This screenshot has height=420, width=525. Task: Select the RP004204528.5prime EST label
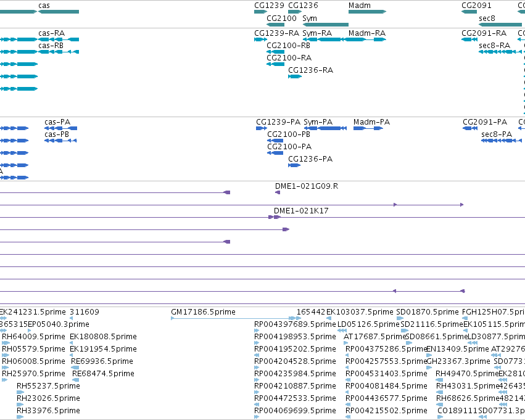295,361
